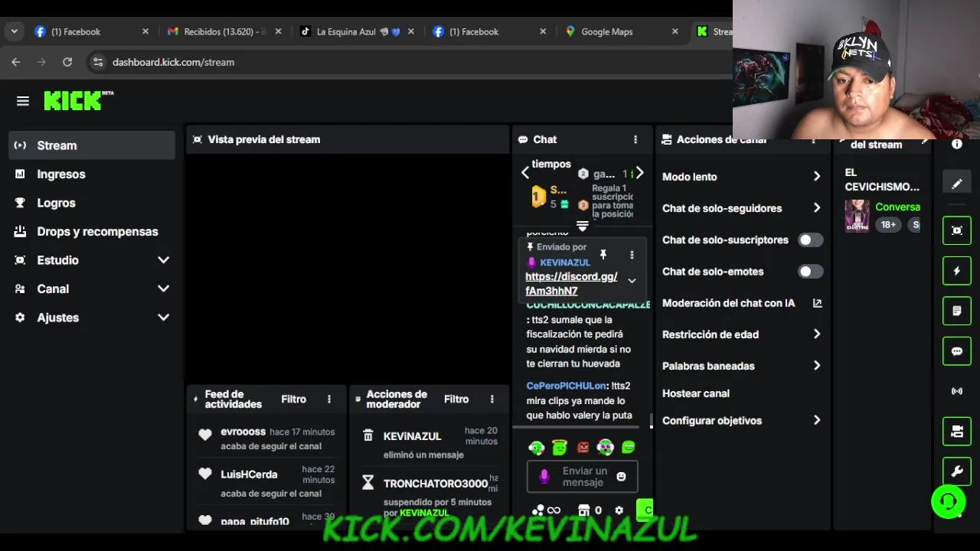Open chat settings gear icon

619,510
